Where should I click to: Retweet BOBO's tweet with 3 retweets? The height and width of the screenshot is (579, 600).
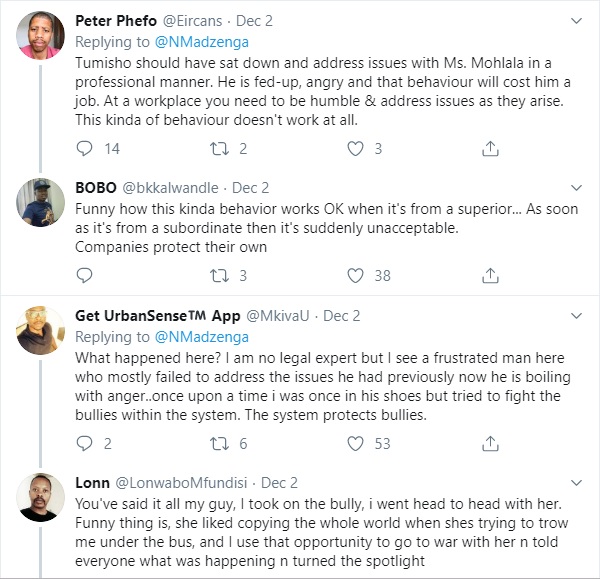(x=220, y=275)
